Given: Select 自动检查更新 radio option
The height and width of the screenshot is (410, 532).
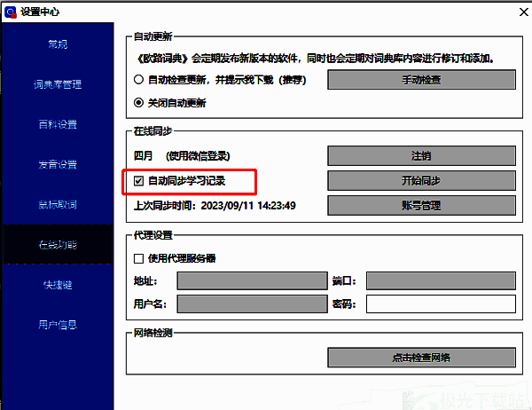Looking at the screenshot, I should coord(138,80).
